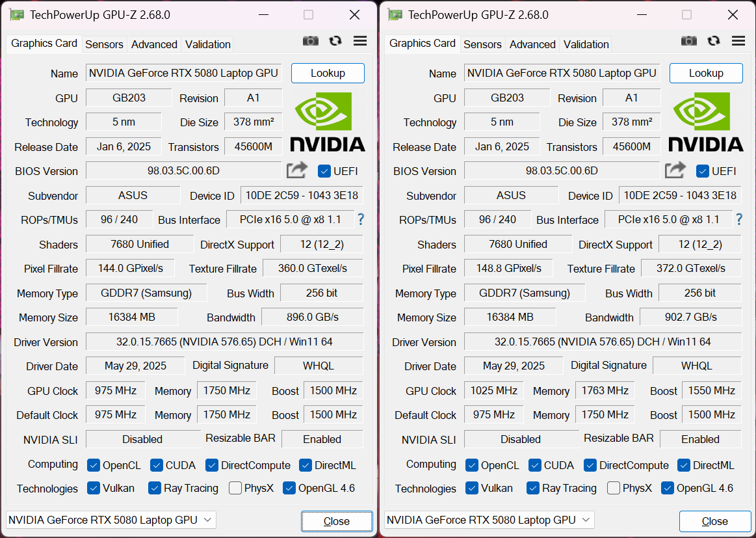
Task: Click the Bus Interface question mark in right window
Action: (x=739, y=219)
